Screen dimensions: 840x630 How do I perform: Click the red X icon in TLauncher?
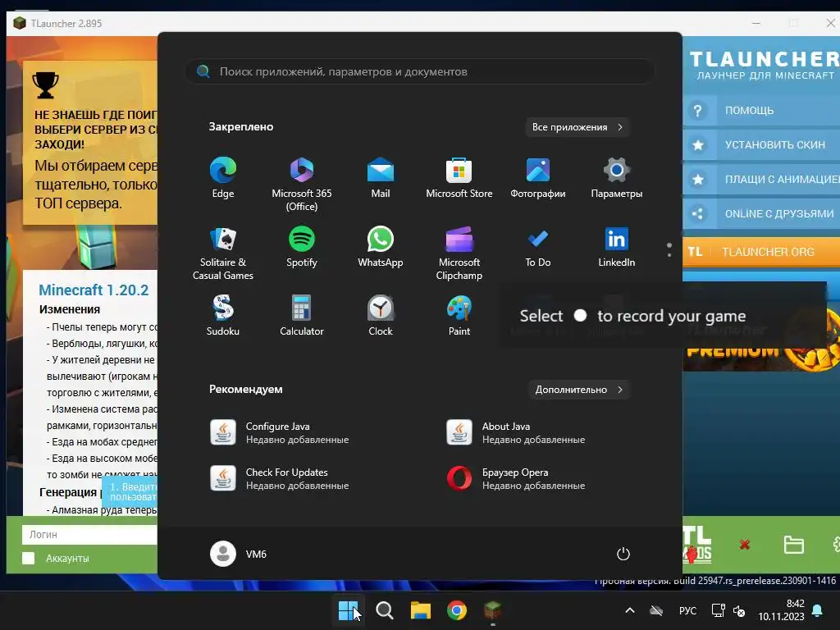745,545
